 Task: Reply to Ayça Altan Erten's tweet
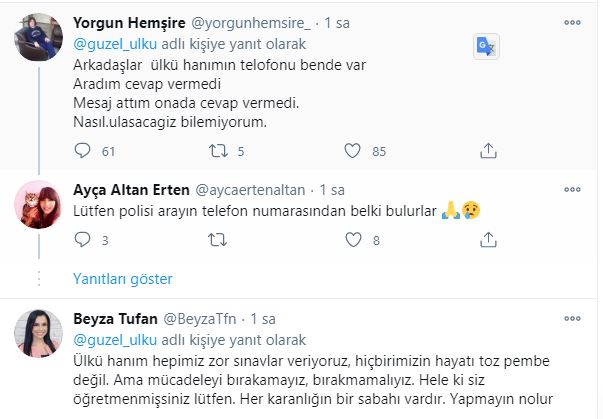click(83, 241)
